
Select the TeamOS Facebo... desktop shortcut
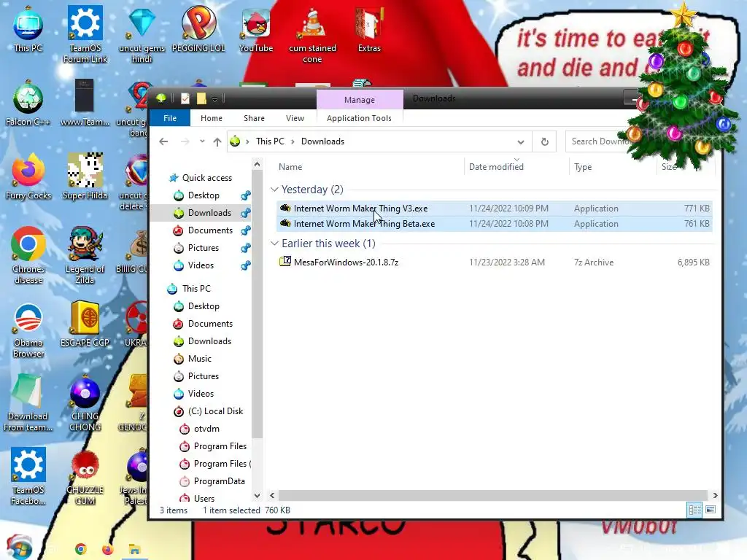pos(28,476)
